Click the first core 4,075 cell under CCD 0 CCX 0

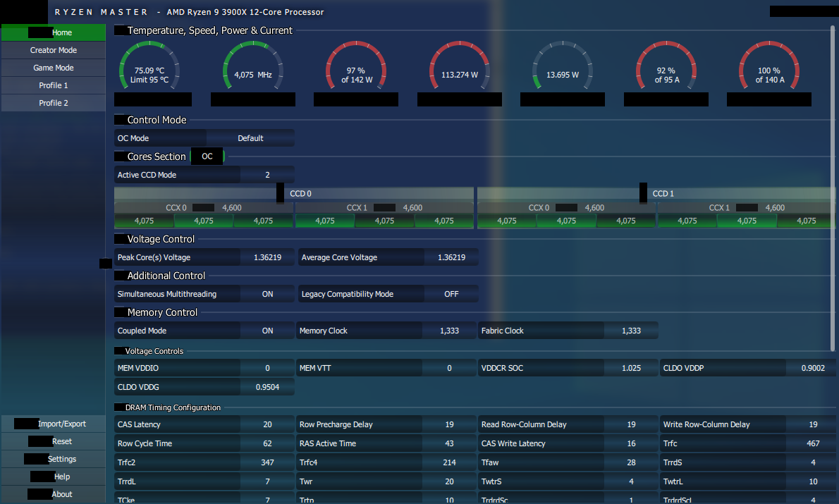144,221
